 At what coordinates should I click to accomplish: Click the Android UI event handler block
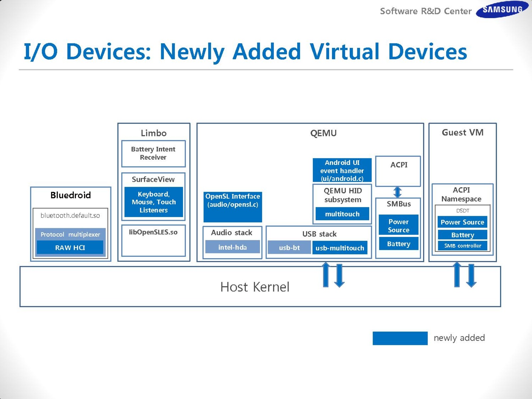pos(342,170)
